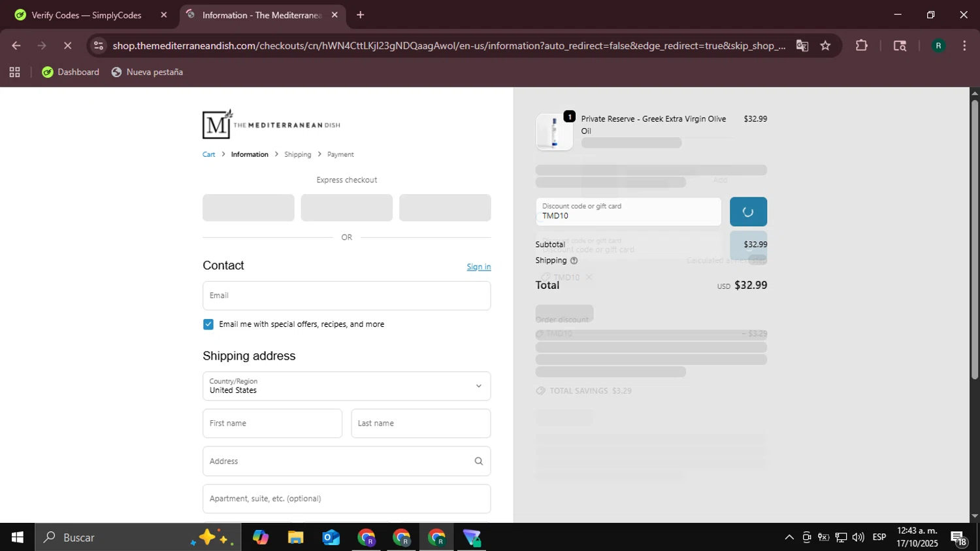Screen dimensions: 980x551
Task: Open File Explorer from the taskbar
Action: [x=296, y=537]
